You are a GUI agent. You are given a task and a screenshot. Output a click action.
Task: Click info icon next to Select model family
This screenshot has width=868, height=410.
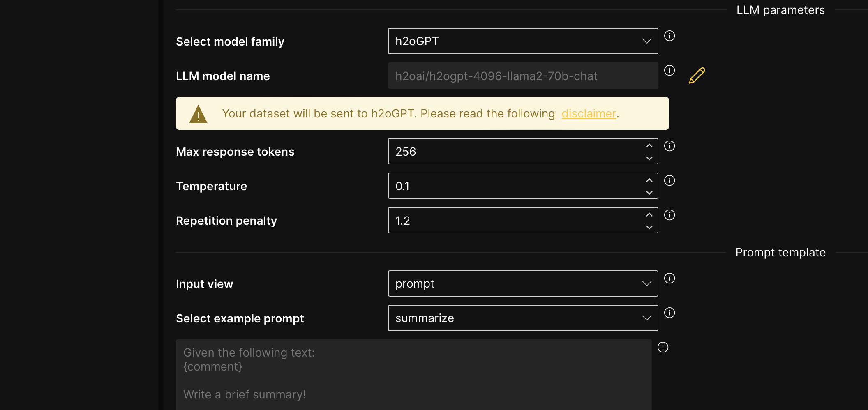[669, 36]
